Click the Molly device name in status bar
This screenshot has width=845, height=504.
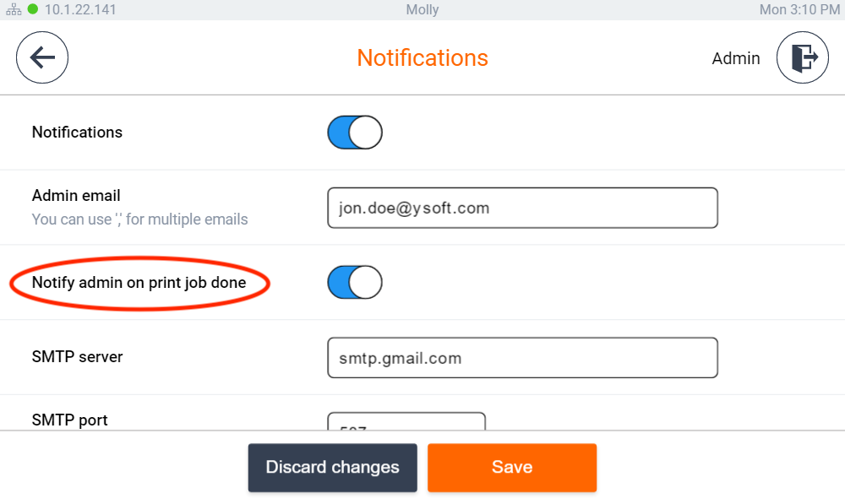tap(422, 10)
